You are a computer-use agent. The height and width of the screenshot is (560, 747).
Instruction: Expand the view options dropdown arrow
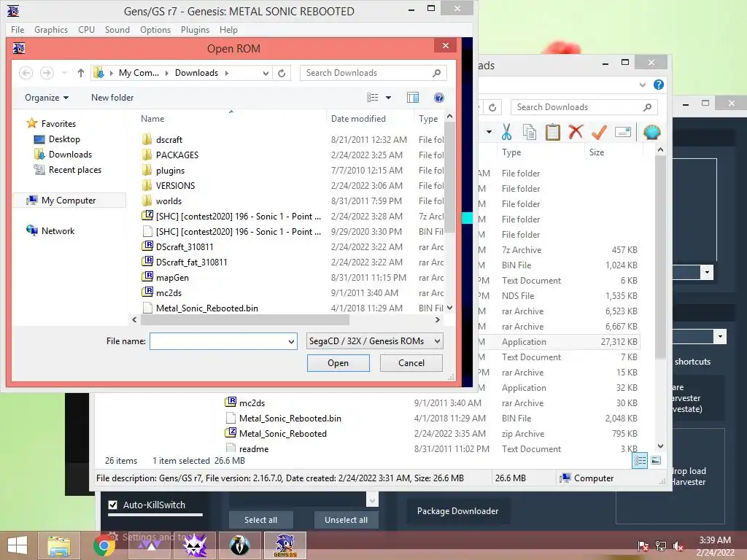(x=388, y=98)
